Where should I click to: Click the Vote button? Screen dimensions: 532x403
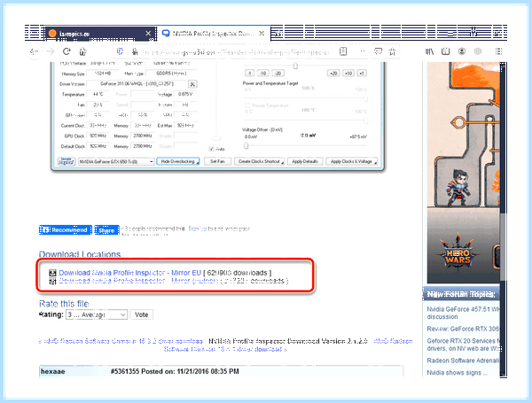click(x=142, y=315)
